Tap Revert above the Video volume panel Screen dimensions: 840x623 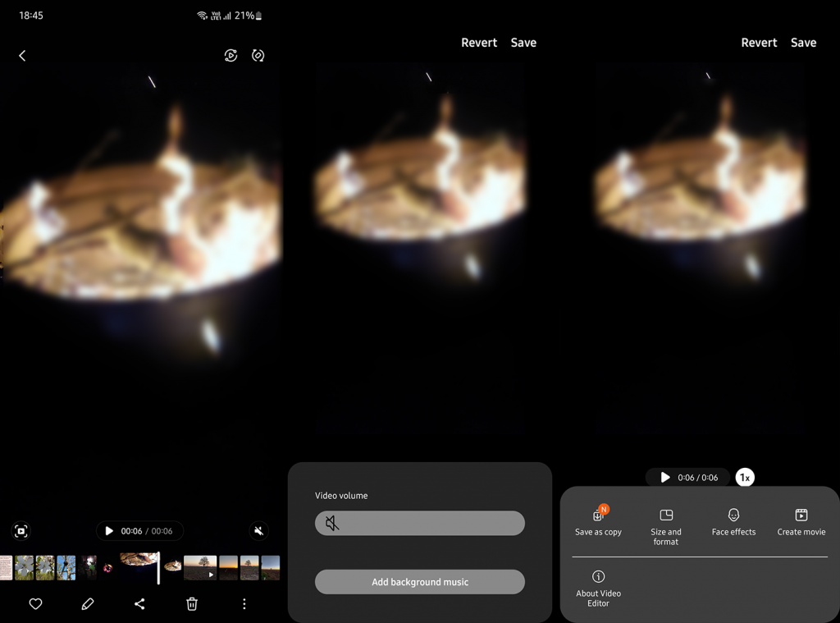(479, 43)
